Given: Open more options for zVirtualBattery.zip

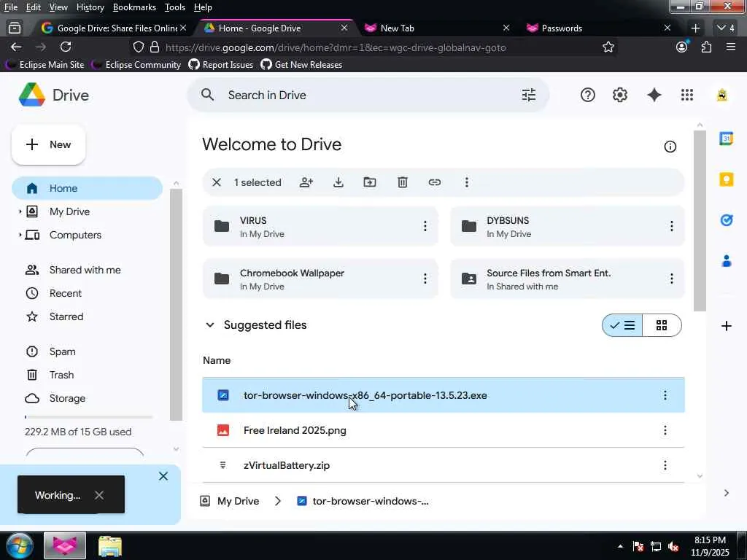Looking at the screenshot, I should coord(665,465).
